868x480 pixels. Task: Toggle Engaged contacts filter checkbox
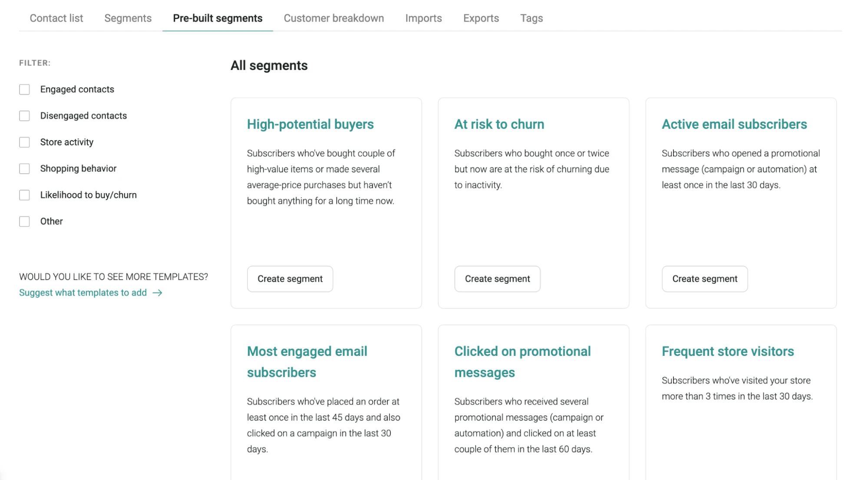24,89
